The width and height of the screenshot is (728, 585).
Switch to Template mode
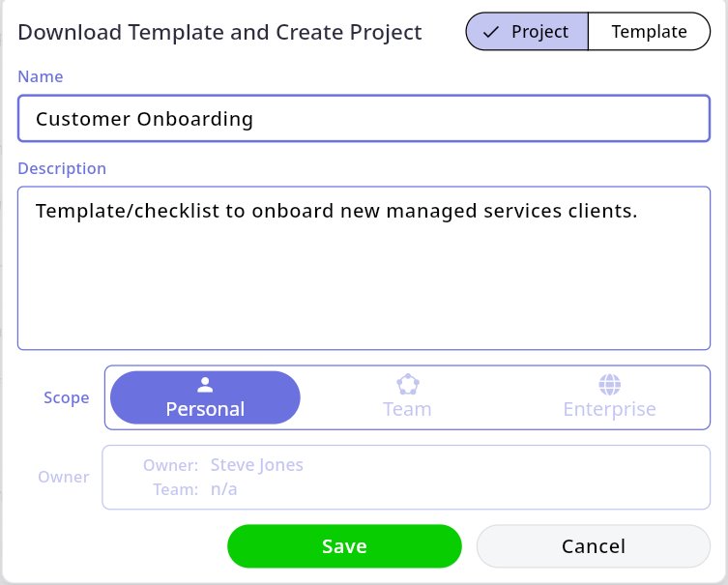(x=649, y=32)
